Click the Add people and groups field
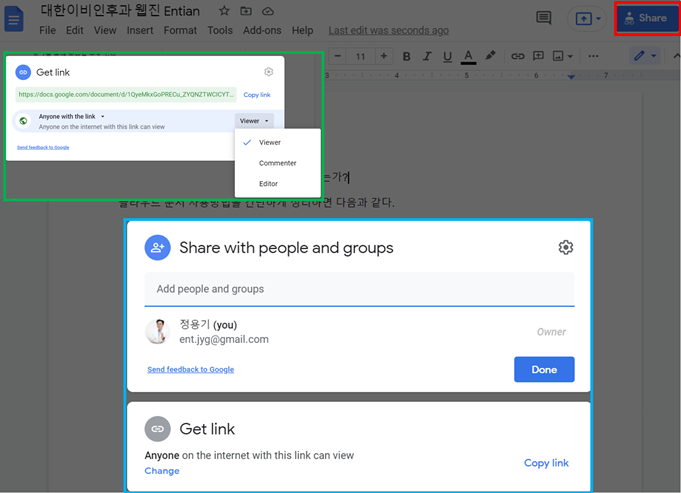 pyautogui.click(x=360, y=289)
